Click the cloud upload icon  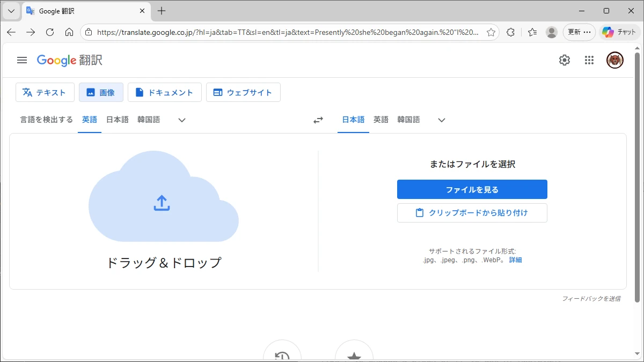(x=162, y=203)
